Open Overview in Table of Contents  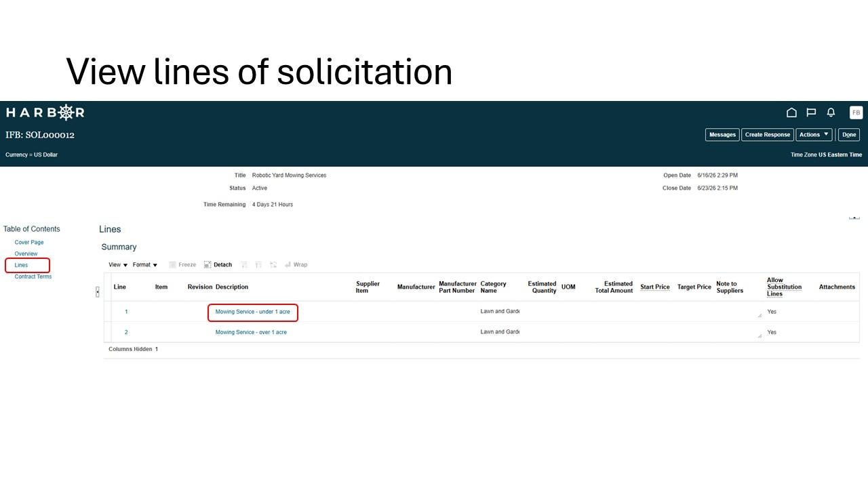[26, 254]
